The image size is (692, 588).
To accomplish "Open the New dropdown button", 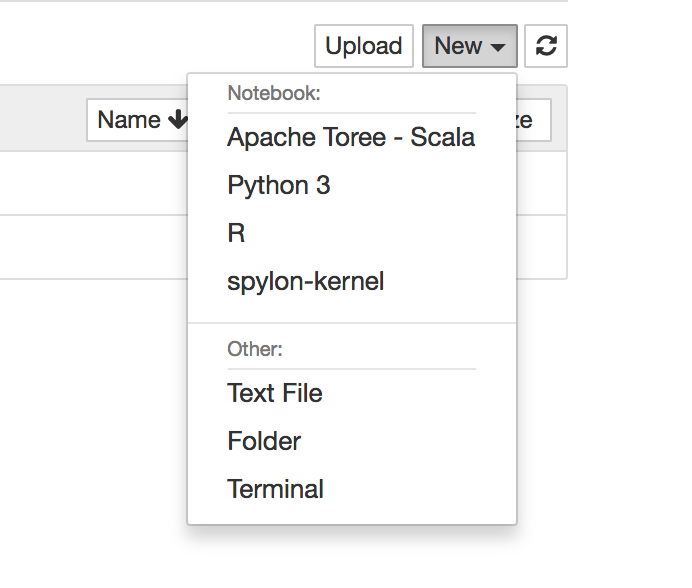I will pos(469,46).
